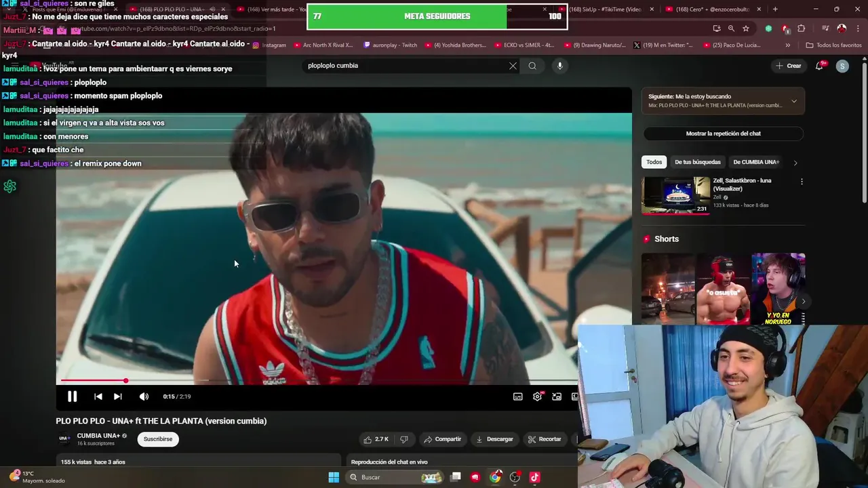868x488 pixels.
Task: Open the CUMBIA UNA+ channel avatar
Action: point(64,439)
